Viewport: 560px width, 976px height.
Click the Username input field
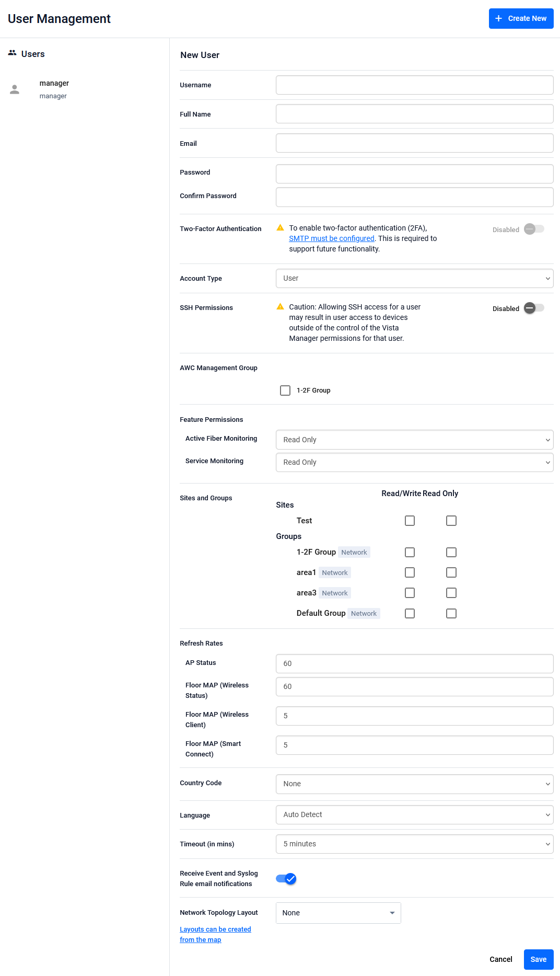(x=414, y=85)
